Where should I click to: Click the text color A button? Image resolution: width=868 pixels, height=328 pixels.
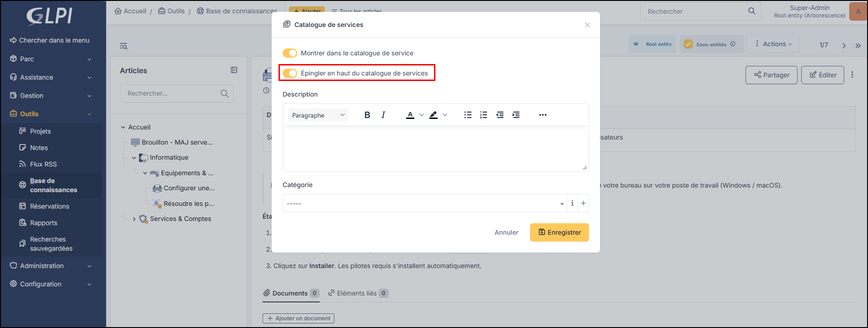pyautogui.click(x=410, y=115)
